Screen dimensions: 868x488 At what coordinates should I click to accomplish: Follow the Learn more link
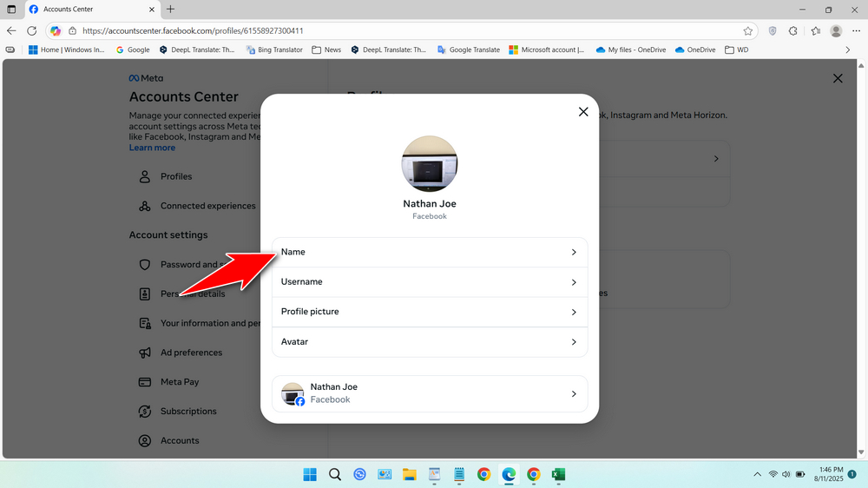point(152,148)
